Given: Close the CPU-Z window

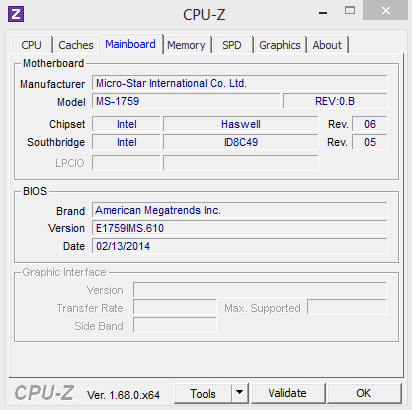Looking at the screenshot, I should 385,11.
